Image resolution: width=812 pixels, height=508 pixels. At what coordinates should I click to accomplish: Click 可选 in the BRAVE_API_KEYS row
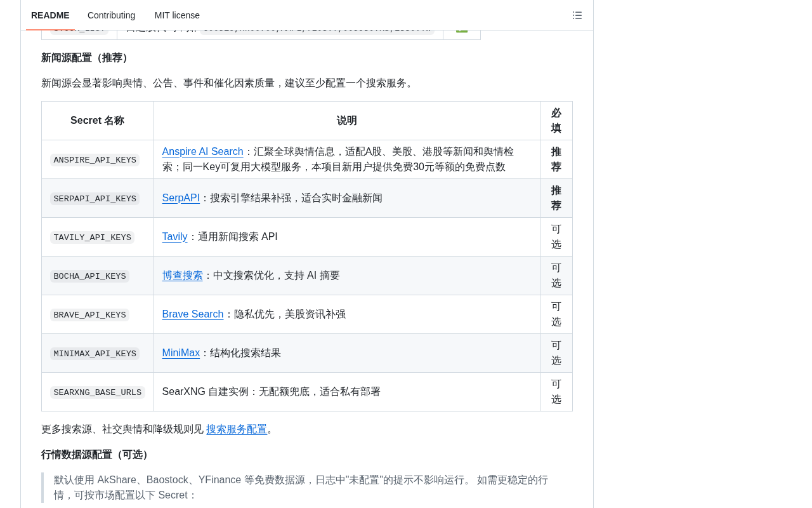tap(556, 314)
